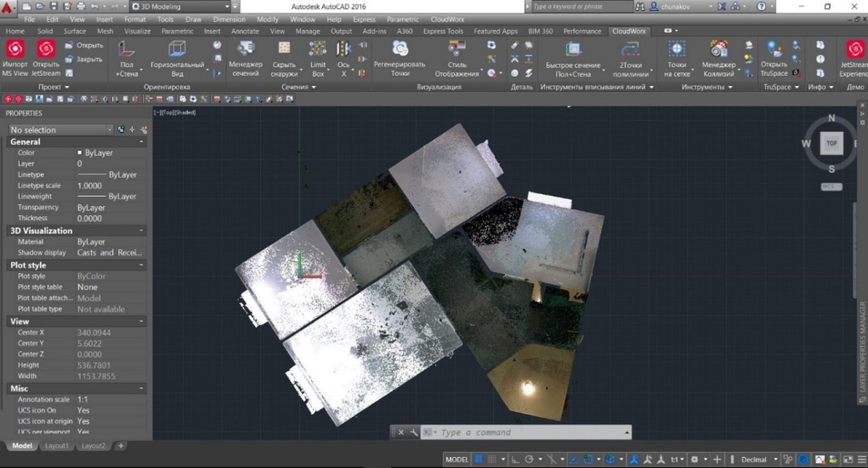Toggle grid display in status bar
Screen dimensions: 868x468
tap(479, 459)
